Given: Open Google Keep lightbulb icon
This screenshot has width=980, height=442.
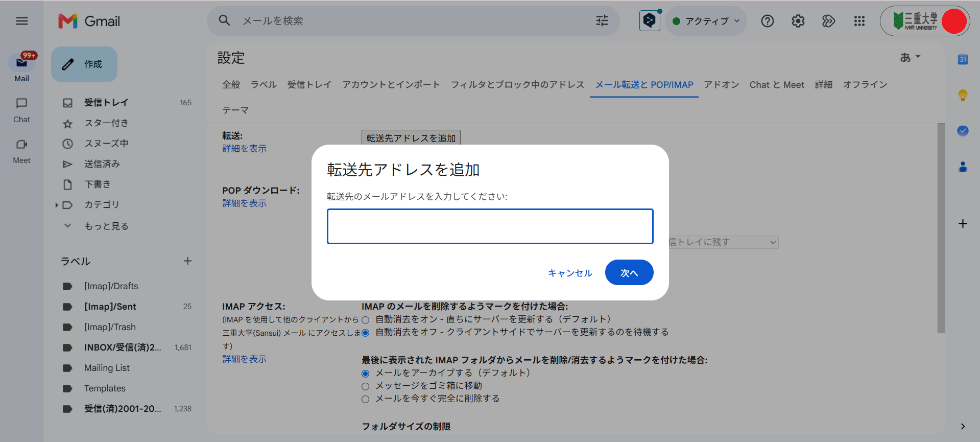Looking at the screenshot, I should pos(963,95).
